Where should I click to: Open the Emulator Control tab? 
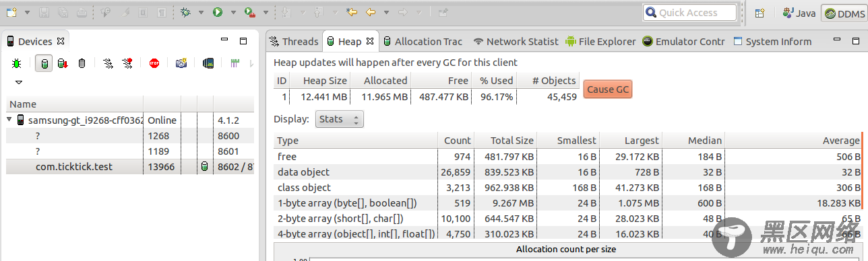684,41
